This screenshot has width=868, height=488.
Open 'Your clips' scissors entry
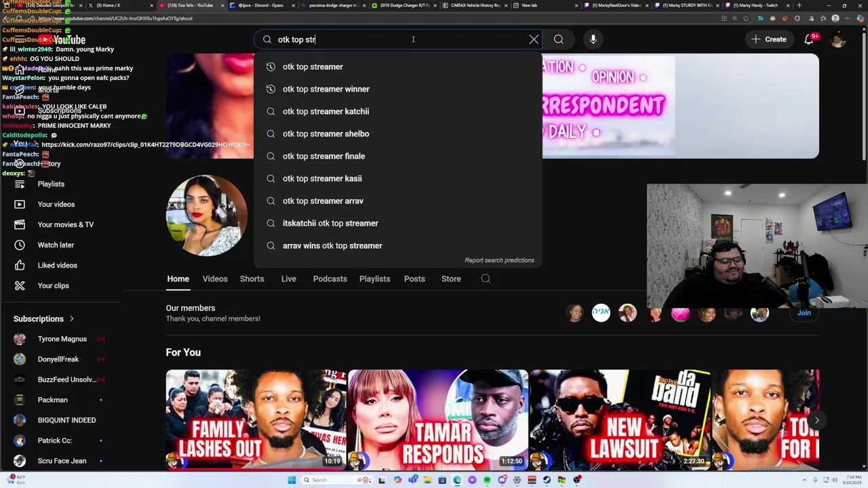point(53,285)
